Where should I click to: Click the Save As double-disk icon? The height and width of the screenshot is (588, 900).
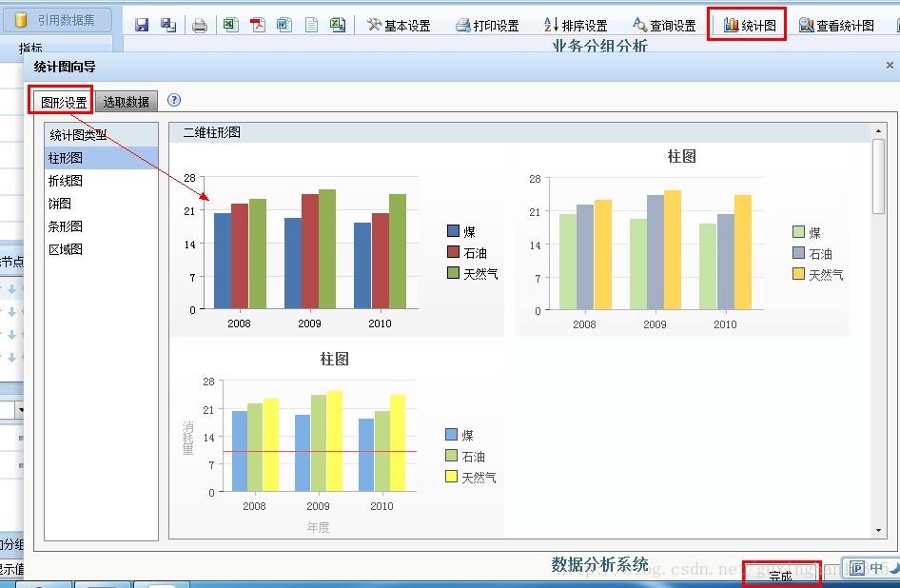tap(168, 25)
